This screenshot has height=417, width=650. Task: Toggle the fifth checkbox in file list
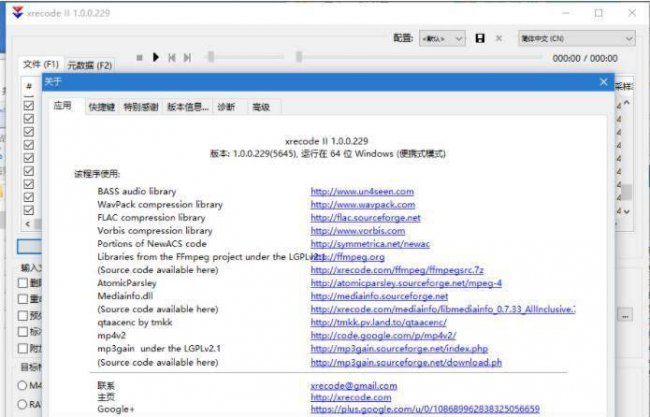coord(29,158)
